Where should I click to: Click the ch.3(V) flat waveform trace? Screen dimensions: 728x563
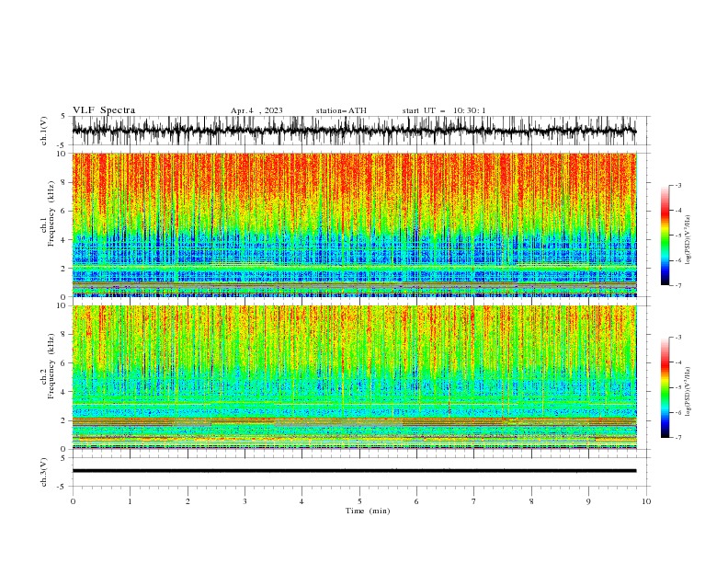[354, 471]
